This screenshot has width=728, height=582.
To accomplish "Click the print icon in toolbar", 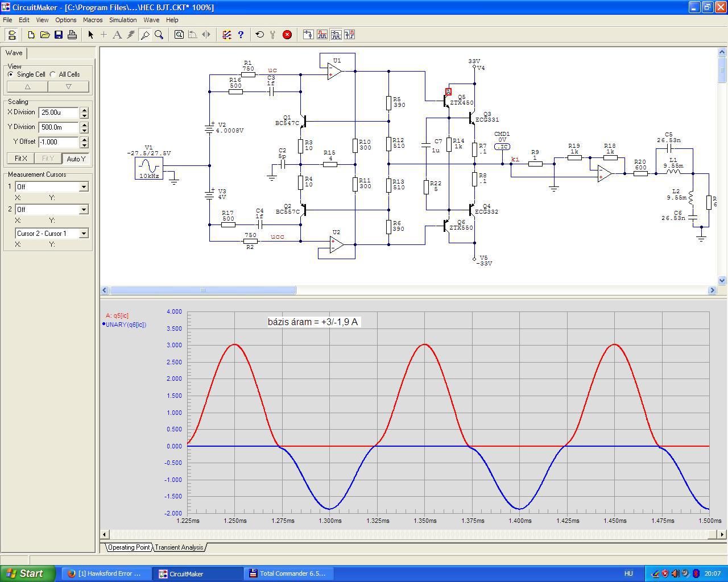I will [x=72, y=35].
